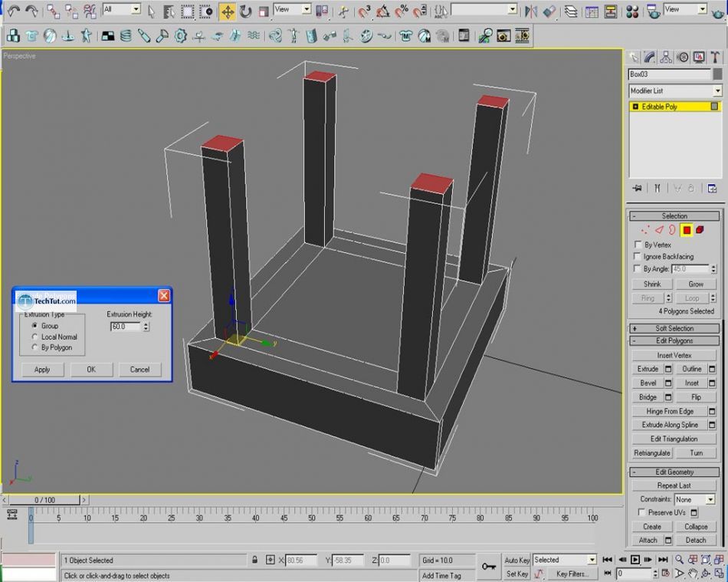Toggle the Percent Snap icon
This screenshot has width=728, height=582.
[402, 12]
